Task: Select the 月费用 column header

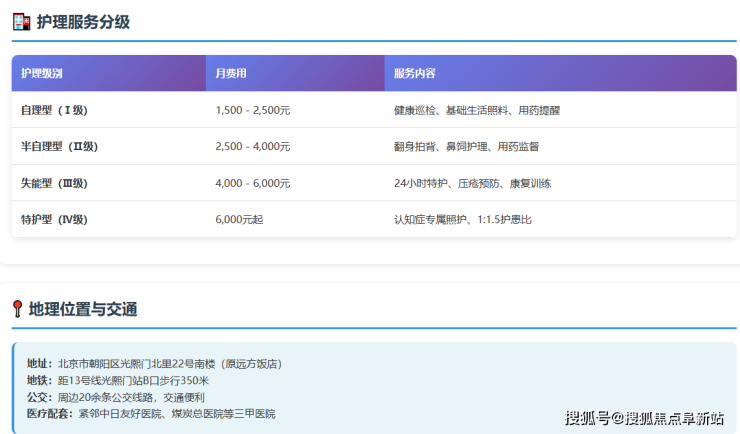Action: (x=231, y=74)
